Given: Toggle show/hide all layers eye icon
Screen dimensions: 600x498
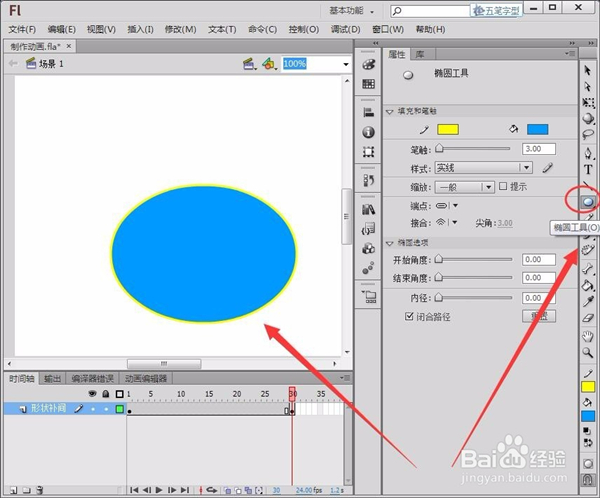Looking at the screenshot, I should (92, 394).
